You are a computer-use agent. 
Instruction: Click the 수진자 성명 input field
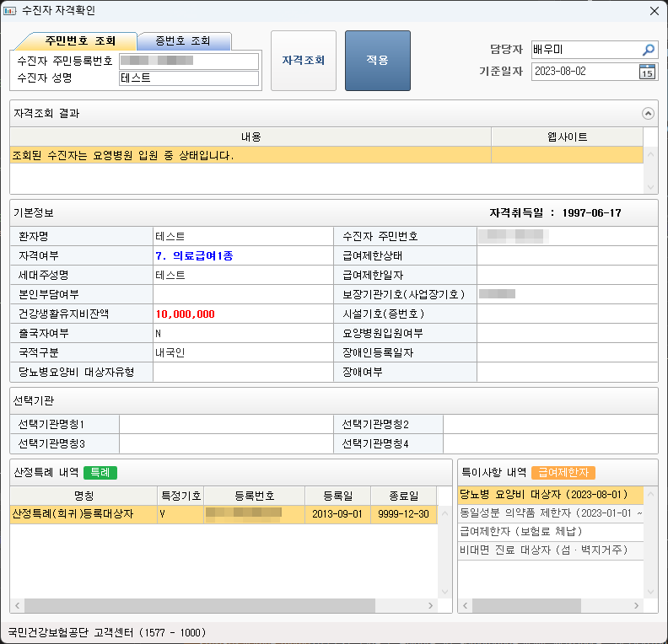(x=189, y=78)
